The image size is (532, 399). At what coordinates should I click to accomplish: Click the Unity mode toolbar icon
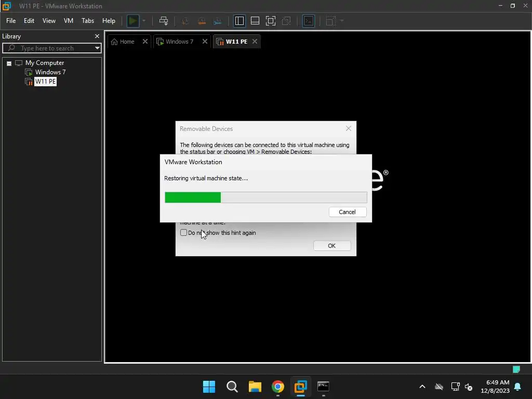pos(286,21)
